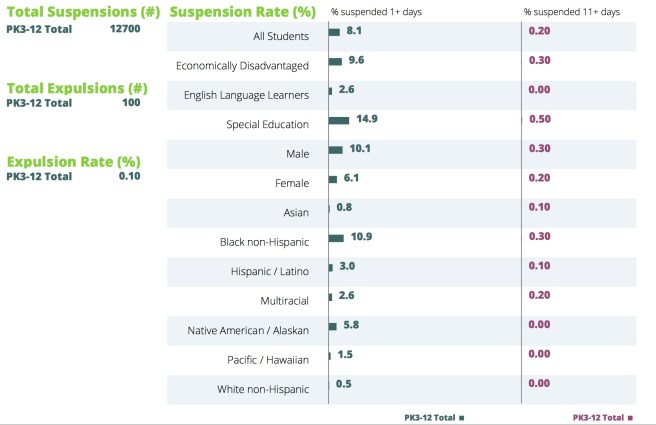
Task: Select the Female 6.1 suspension bar
Action: [333, 179]
